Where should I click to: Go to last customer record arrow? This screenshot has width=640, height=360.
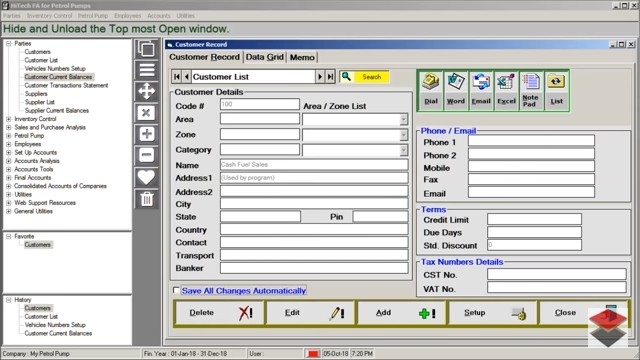[330, 77]
